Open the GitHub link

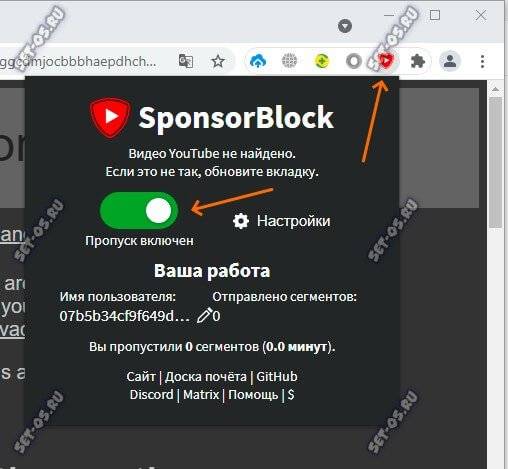(277, 377)
